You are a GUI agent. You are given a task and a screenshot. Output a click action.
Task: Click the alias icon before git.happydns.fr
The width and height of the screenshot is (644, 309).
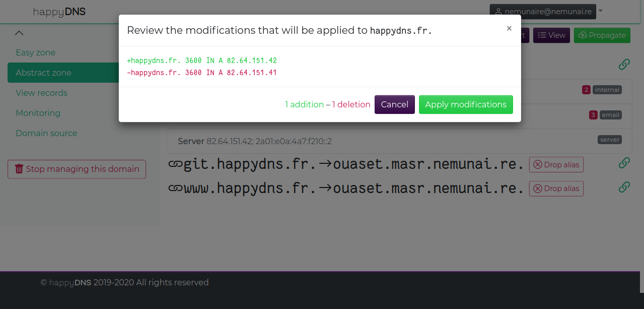click(x=175, y=164)
